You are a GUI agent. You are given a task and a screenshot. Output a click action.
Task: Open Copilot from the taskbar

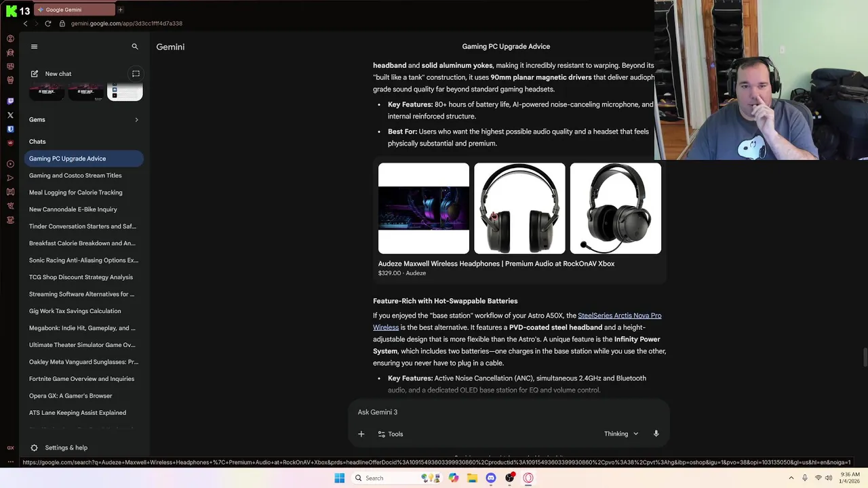454,478
